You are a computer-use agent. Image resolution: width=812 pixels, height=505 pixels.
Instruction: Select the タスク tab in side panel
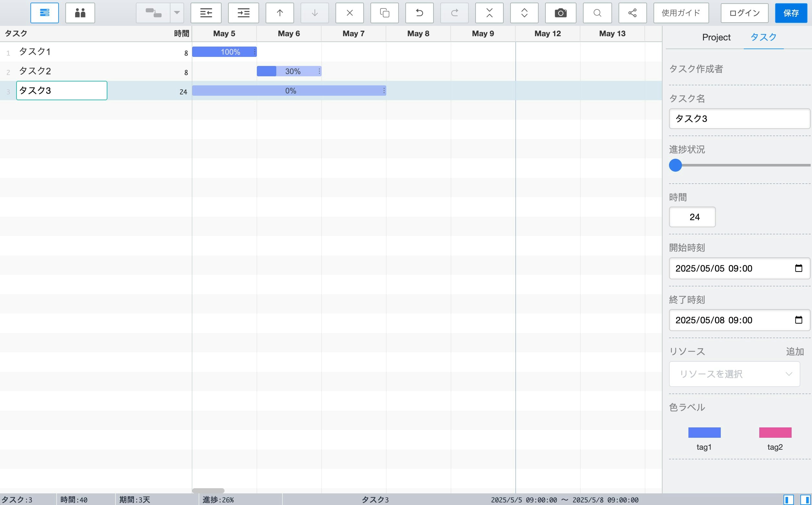pyautogui.click(x=763, y=38)
